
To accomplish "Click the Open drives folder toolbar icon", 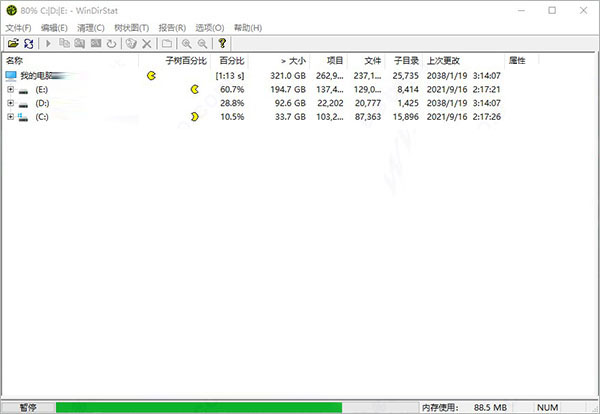I will tap(13, 43).
